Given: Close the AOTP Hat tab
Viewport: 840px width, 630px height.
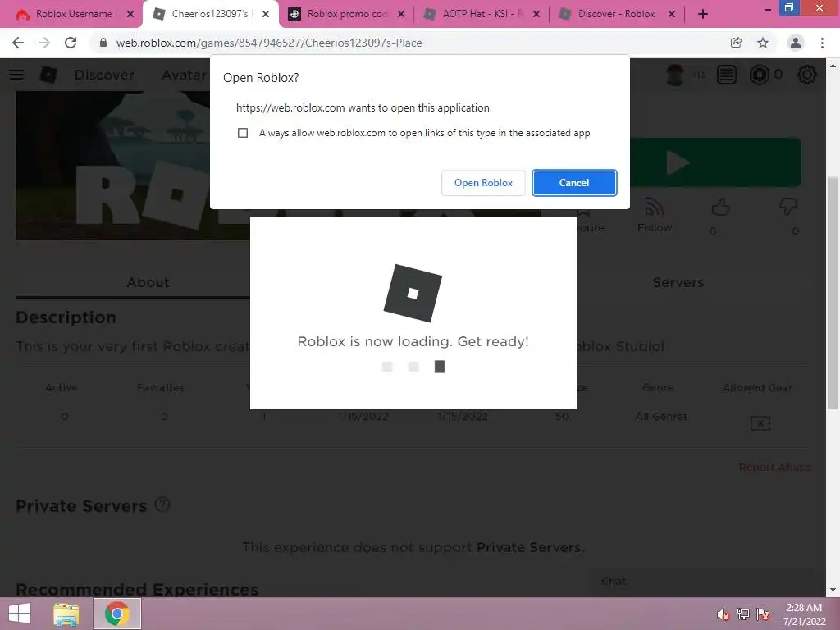Looking at the screenshot, I should pos(536,15).
